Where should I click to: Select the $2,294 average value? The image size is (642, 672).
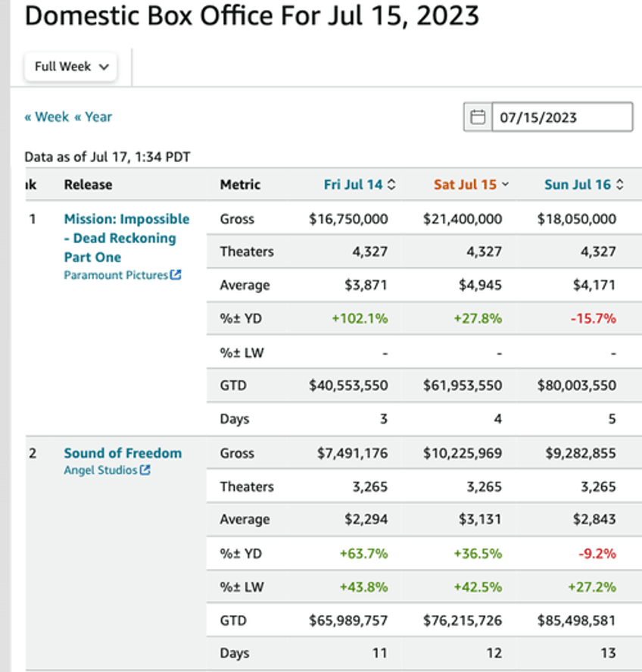click(x=366, y=519)
